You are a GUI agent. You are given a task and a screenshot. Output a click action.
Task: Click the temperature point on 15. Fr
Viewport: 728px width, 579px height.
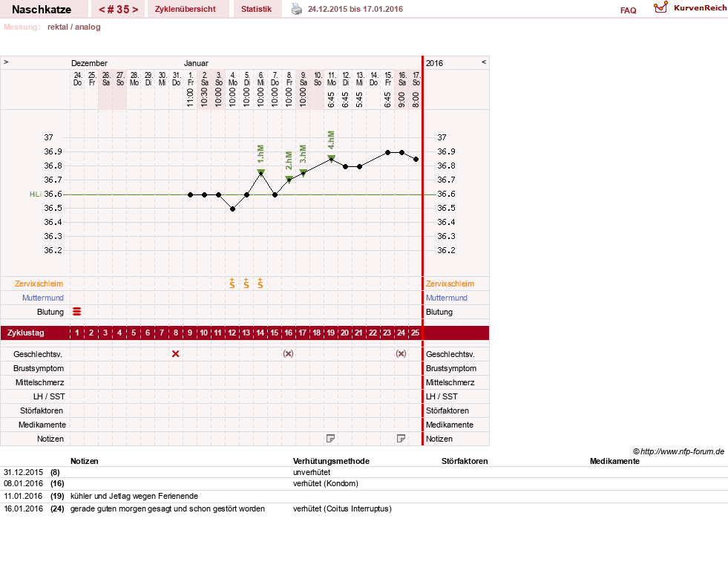[x=387, y=152]
